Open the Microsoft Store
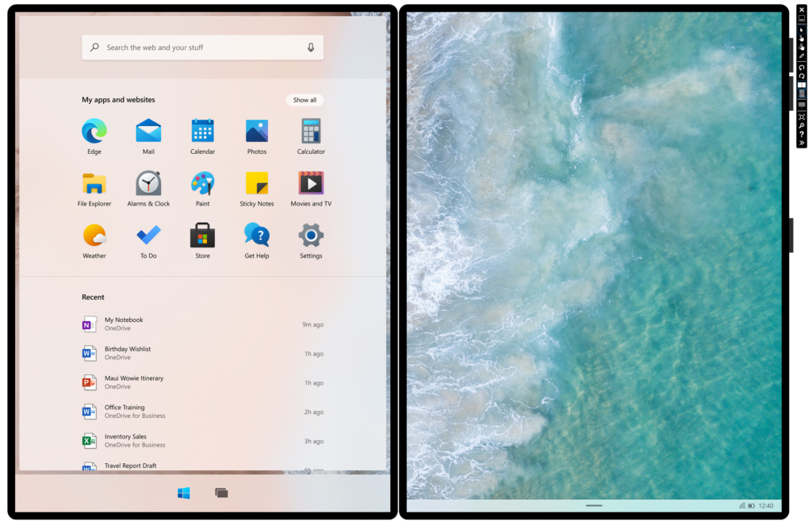This screenshot has height=529, width=812. [x=202, y=241]
